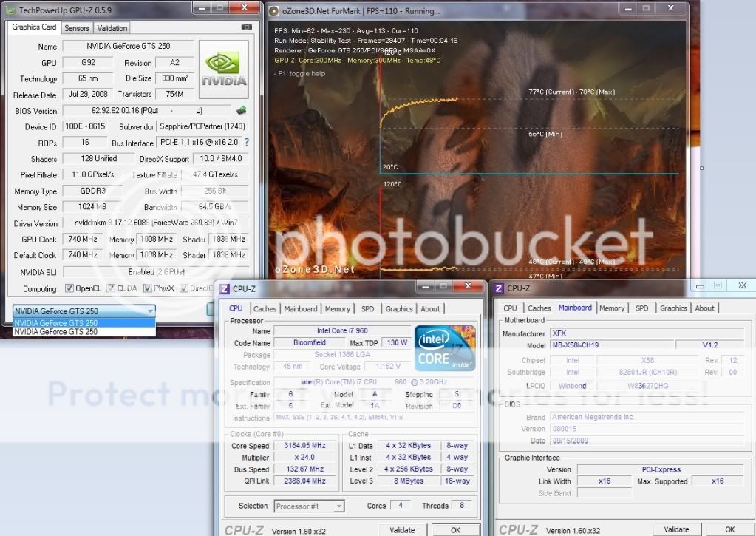
Task: Open About tab in the CPU-Z processor window
Action: pyautogui.click(x=430, y=309)
